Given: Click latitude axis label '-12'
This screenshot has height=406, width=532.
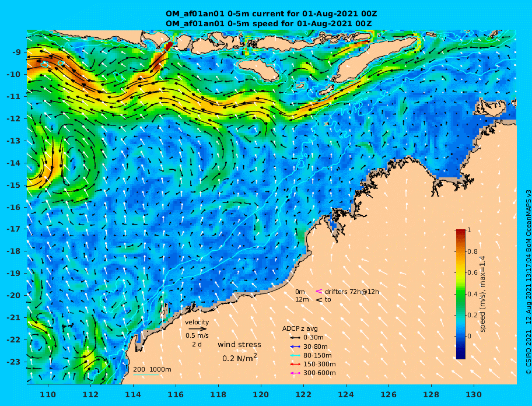Looking at the screenshot, I should [15, 119].
